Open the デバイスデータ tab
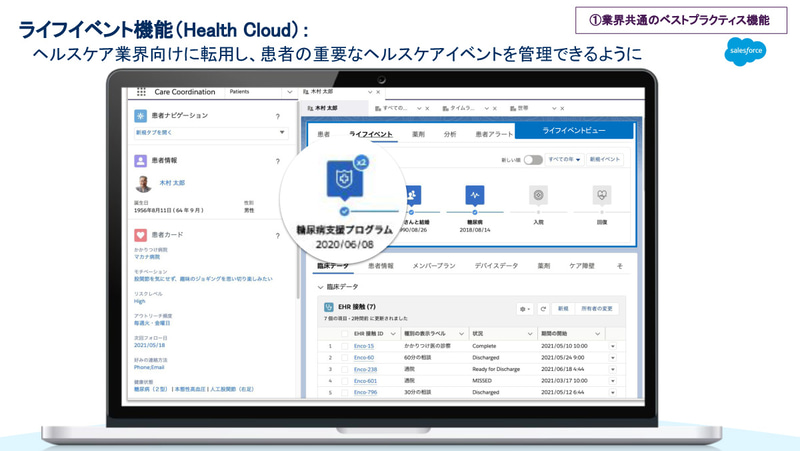Viewport: 800px width, 451px height. (x=496, y=266)
